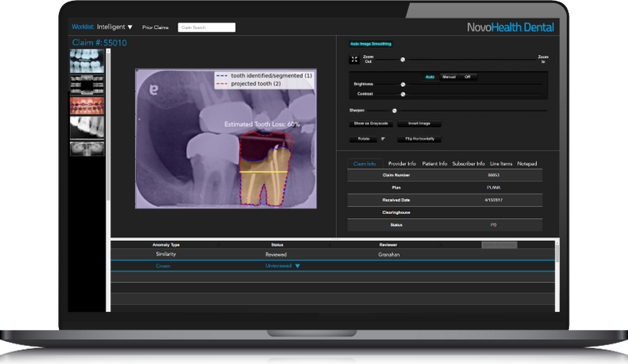The image size is (628, 364).
Task: Click the segmented tooth in the x-ray
Action: (x=265, y=177)
